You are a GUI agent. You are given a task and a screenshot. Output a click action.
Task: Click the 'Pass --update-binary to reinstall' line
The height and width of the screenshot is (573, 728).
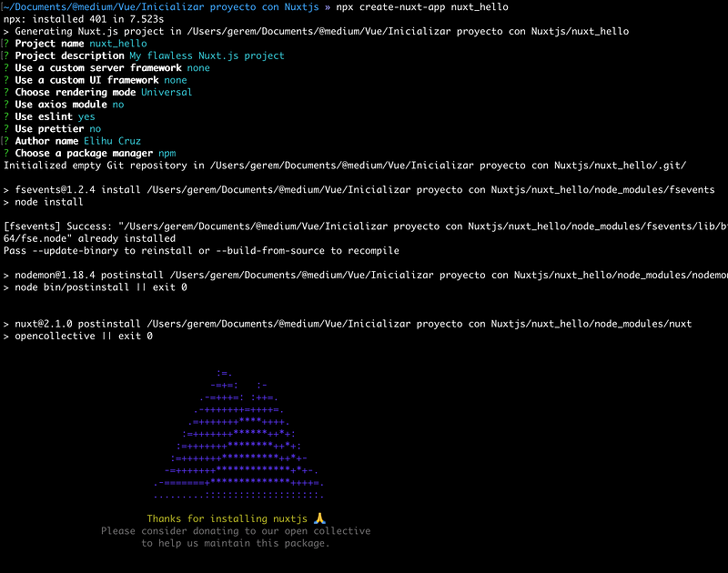click(201, 250)
